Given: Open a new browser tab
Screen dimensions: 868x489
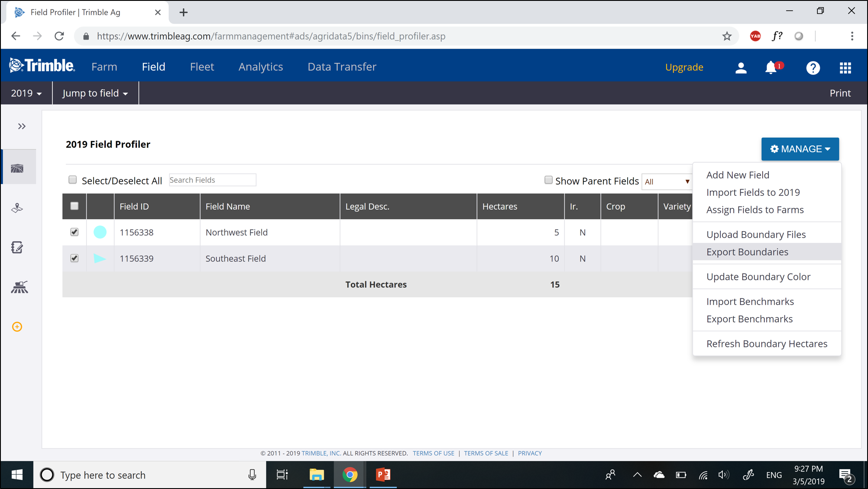Looking at the screenshot, I should pyautogui.click(x=183, y=13).
